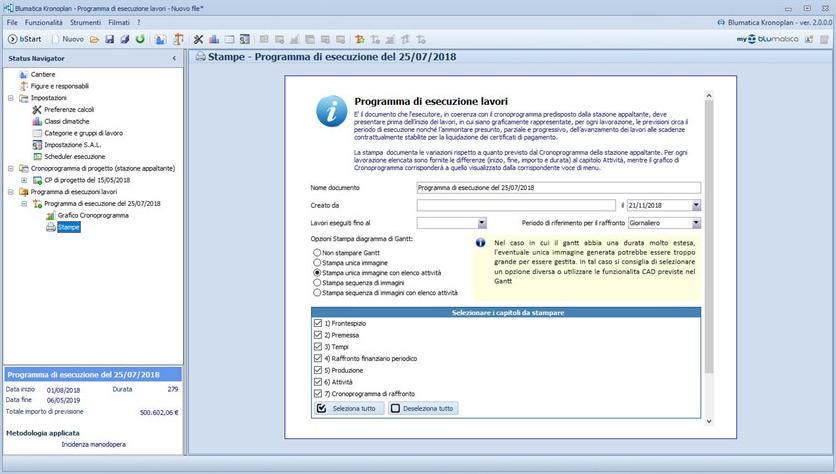Click the colored bar chart toolbar icon

click(214, 39)
